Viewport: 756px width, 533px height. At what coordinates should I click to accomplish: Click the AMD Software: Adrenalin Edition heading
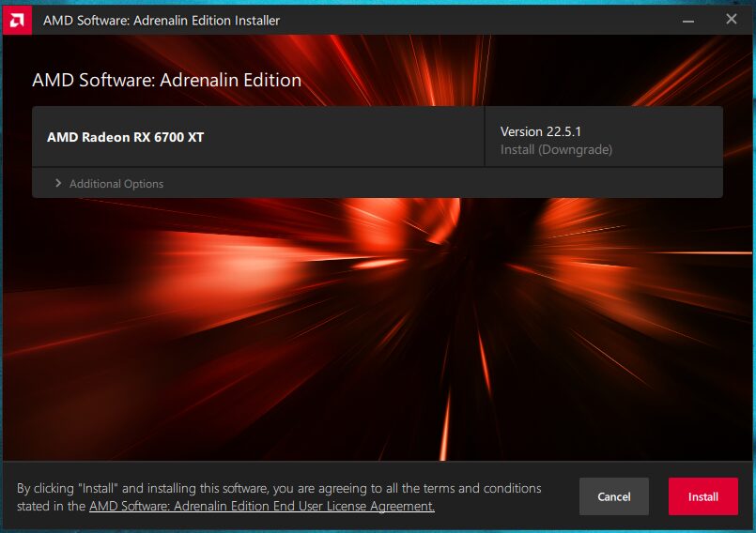pyautogui.click(x=167, y=80)
